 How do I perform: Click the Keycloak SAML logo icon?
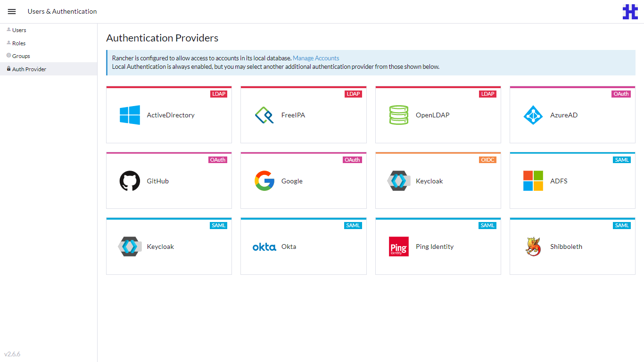click(x=130, y=247)
